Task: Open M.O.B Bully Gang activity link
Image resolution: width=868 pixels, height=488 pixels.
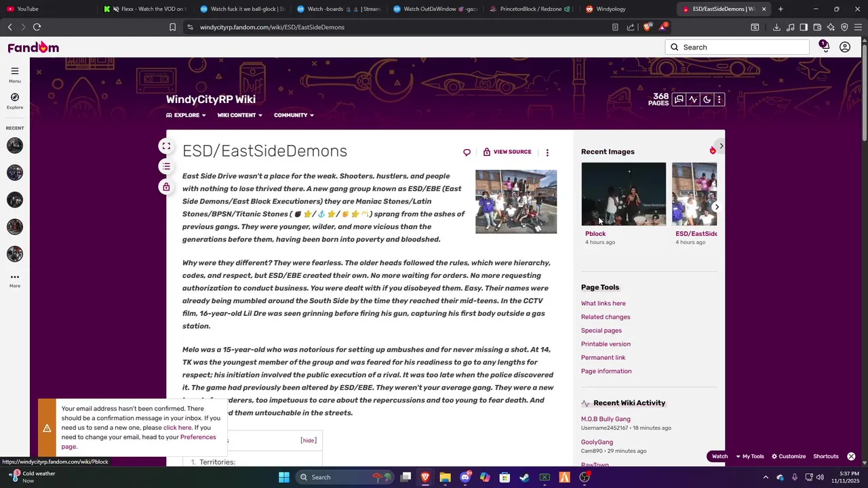Action: click(x=606, y=419)
